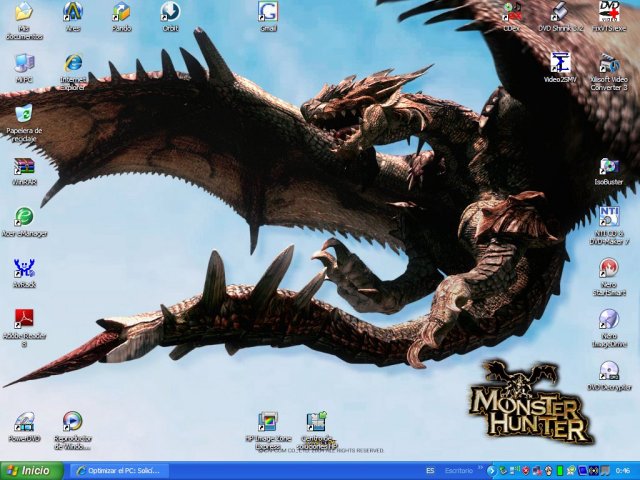
Task: Expand the Escritorio toolbar chevron
Action: 480,468
